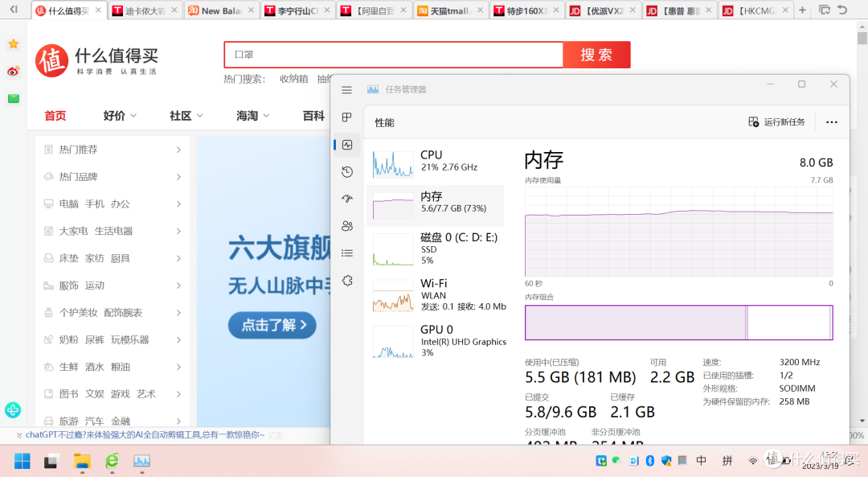
Task: Select the Performance page icon in Task Manager
Action: tap(347, 145)
